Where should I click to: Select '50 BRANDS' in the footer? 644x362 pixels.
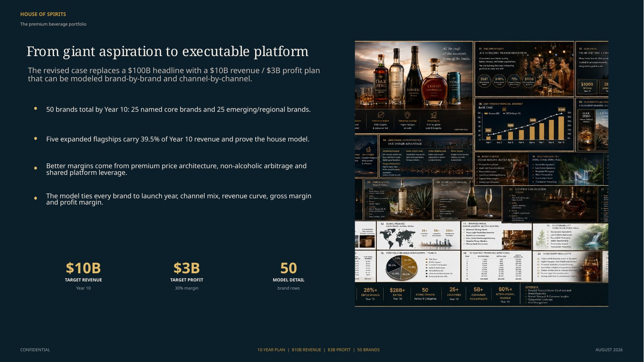368,350
